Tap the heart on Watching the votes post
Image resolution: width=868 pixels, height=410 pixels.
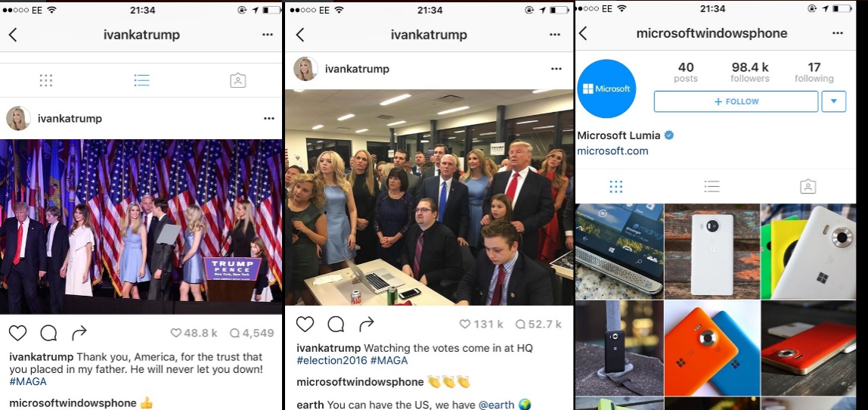coord(305,324)
